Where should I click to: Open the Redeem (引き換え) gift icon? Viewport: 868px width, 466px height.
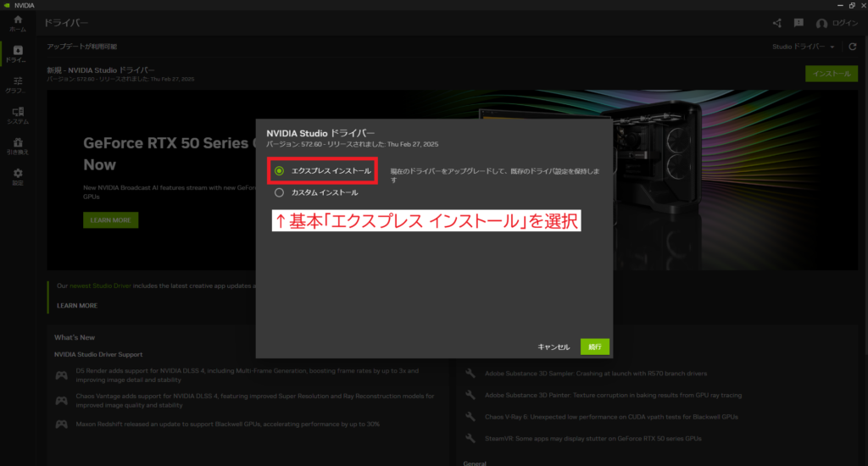pyautogui.click(x=18, y=146)
